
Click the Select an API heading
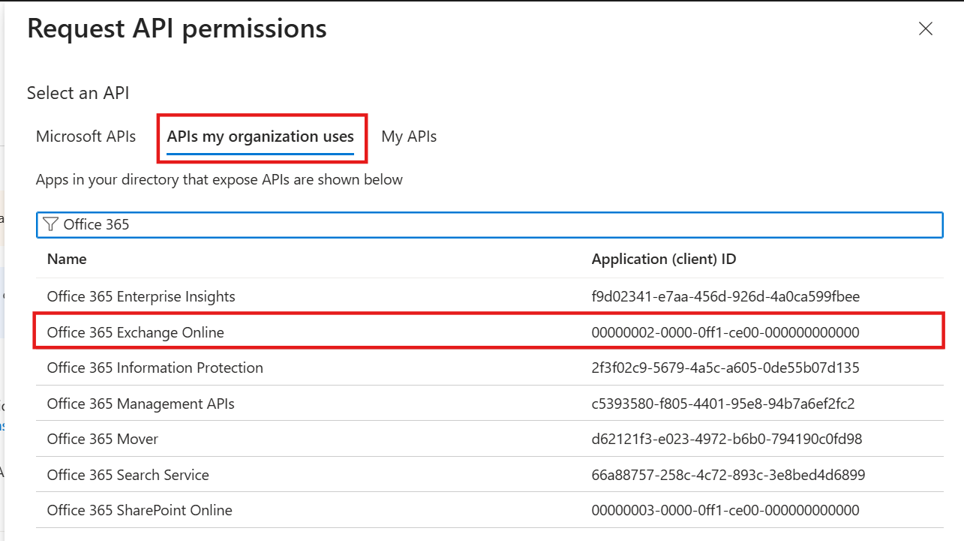[78, 93]
